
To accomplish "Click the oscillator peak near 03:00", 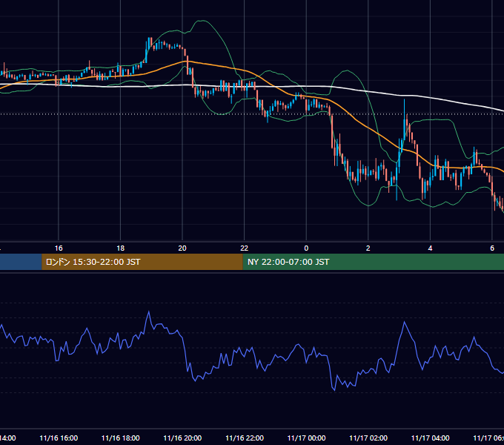I will tap(405, 322).
